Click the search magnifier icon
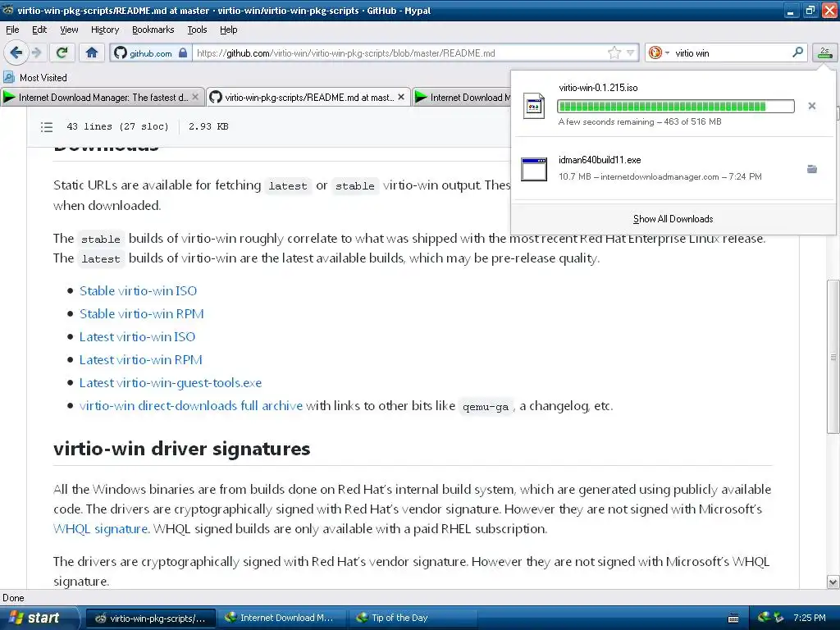The height and width of the screenshot is (630, 840). click(x=797, y=52)
